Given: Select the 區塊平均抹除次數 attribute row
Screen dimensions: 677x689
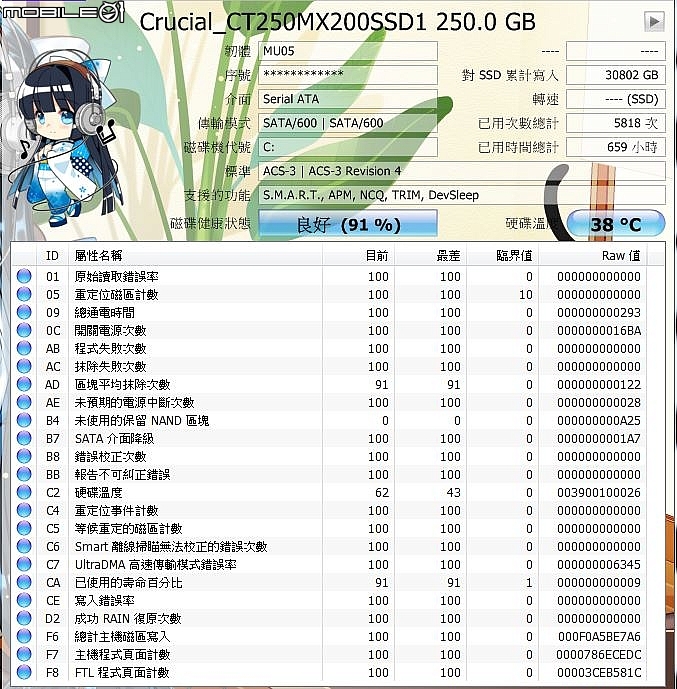Looking at the screenshot, I should (329, 384).
